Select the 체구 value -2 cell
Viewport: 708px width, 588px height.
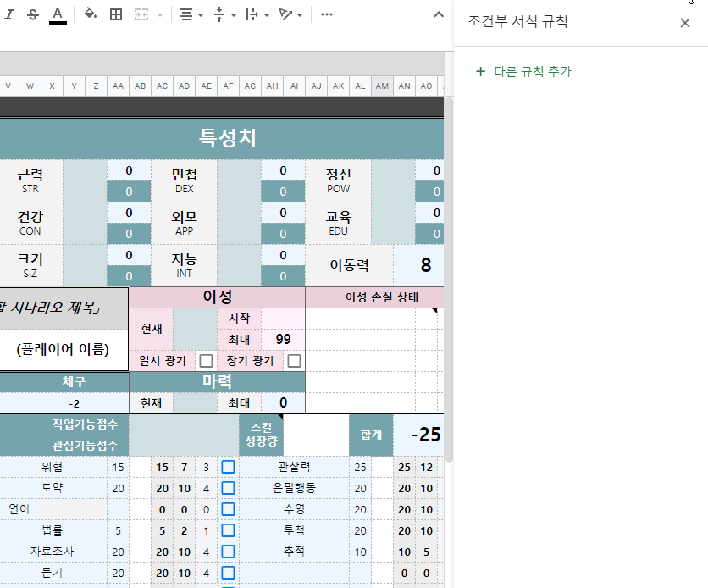(74, 403)
